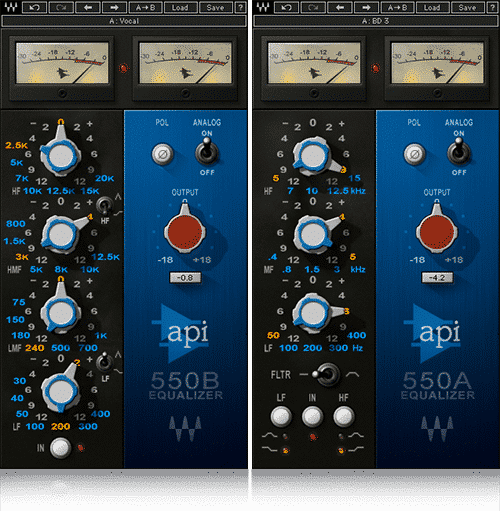Viewport: 500px width, 511px height.
Task: Click undo arrow in 550B toolbar
Action: point(34,7)
